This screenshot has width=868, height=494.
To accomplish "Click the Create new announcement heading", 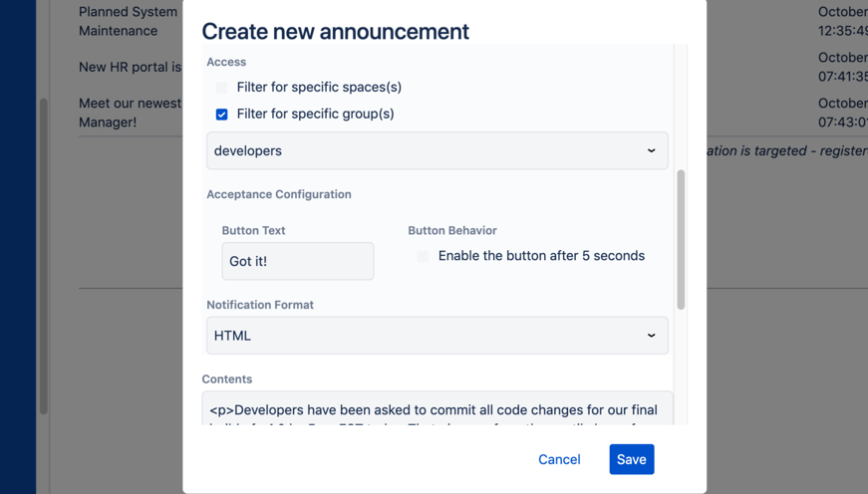I will (x=335, y=32).
